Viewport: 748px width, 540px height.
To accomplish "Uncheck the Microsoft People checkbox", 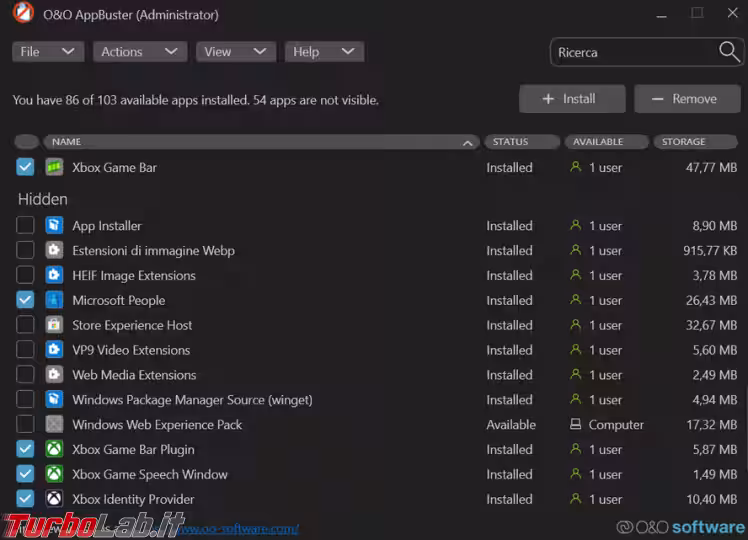I will (25, 300).
